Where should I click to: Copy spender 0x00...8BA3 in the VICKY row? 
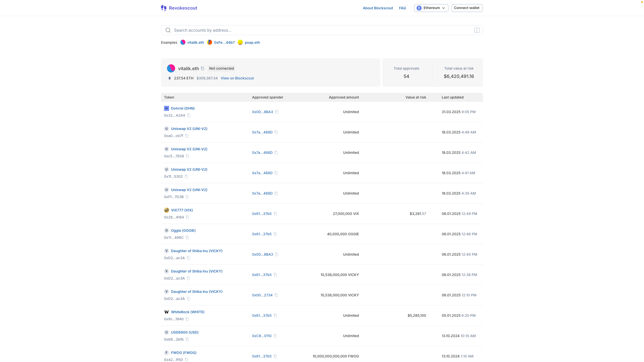click(x=277, y=254)
